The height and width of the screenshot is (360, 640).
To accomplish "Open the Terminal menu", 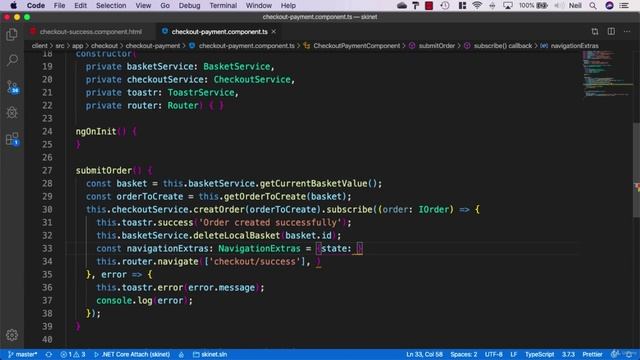I will [223, 5].
